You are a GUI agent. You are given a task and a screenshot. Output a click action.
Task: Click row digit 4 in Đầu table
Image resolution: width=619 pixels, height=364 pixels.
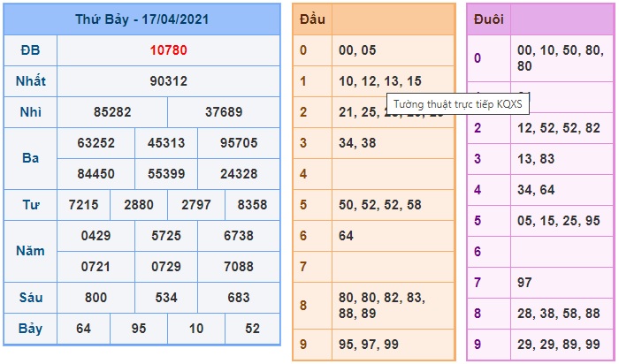pyautogui.click(x=303, y=174)
